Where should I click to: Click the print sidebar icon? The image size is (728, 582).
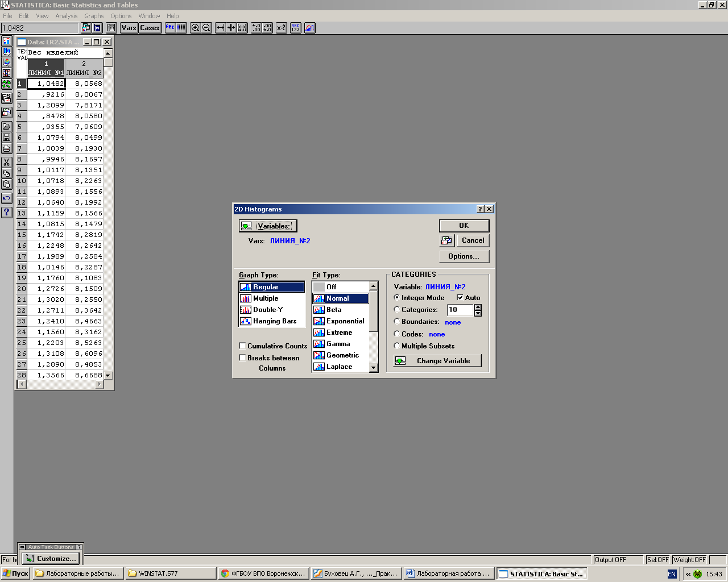[x=7, y=148]
